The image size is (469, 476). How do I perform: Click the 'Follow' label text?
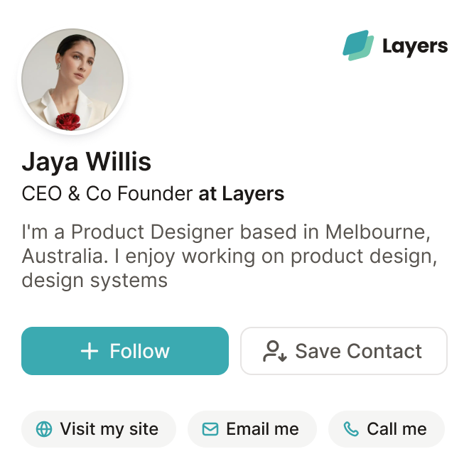140,351
